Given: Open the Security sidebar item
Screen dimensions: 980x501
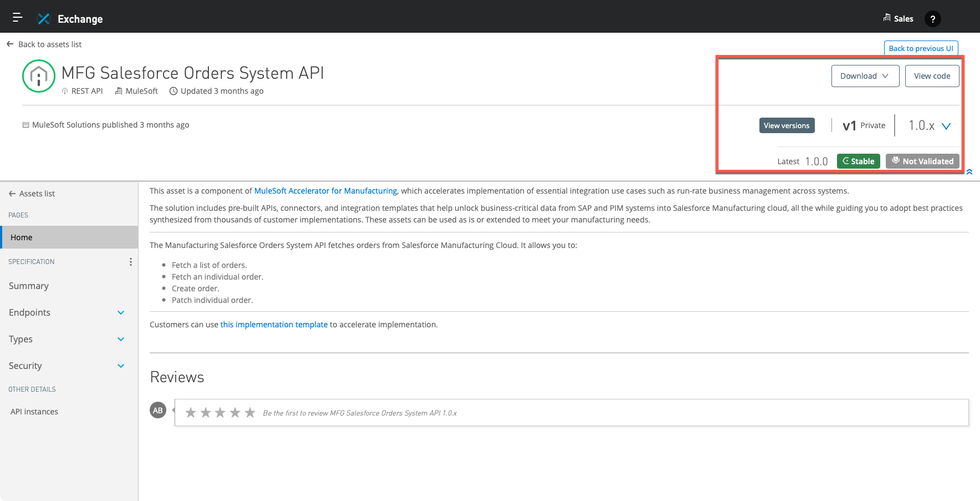Looking at the screenshot, I should click(25, 366).
